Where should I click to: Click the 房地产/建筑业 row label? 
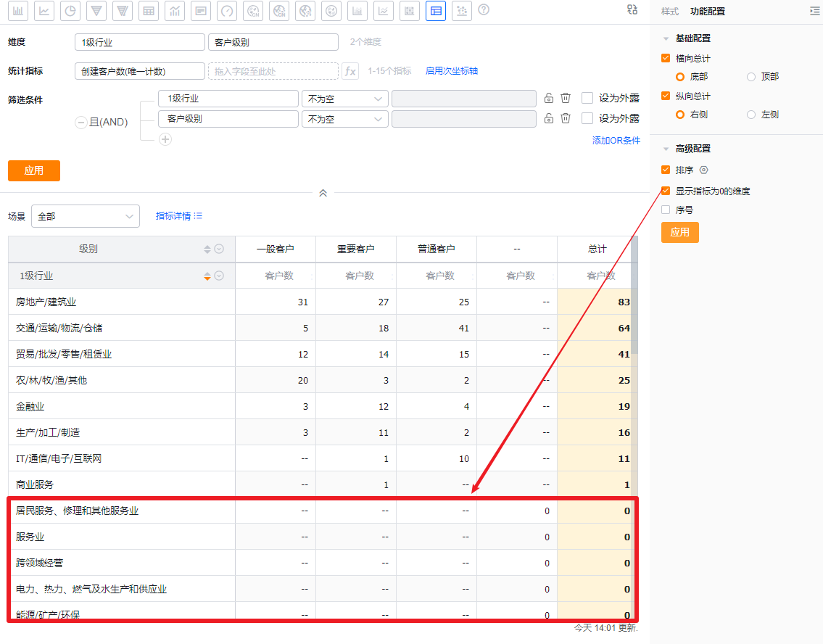(x=46, y=302)
